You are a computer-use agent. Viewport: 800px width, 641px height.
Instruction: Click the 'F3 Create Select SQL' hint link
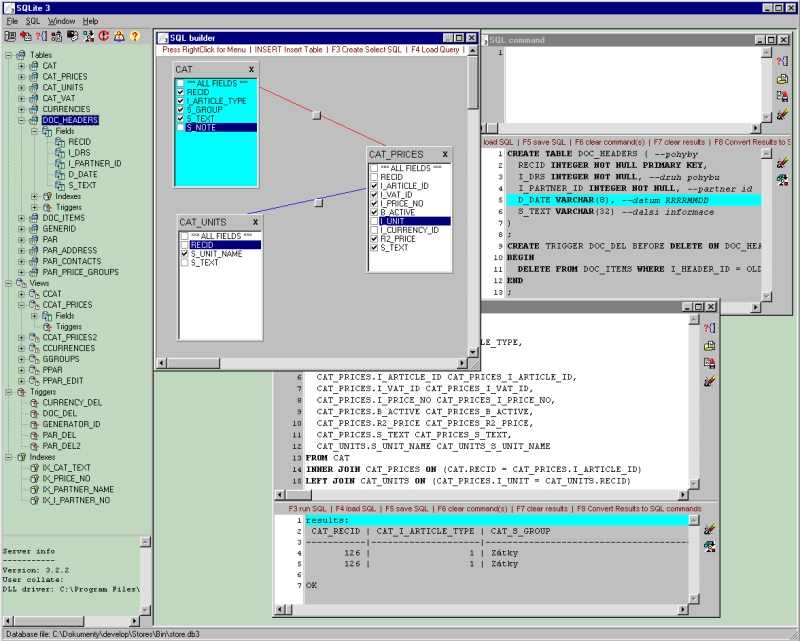click(x=366, y=49)
